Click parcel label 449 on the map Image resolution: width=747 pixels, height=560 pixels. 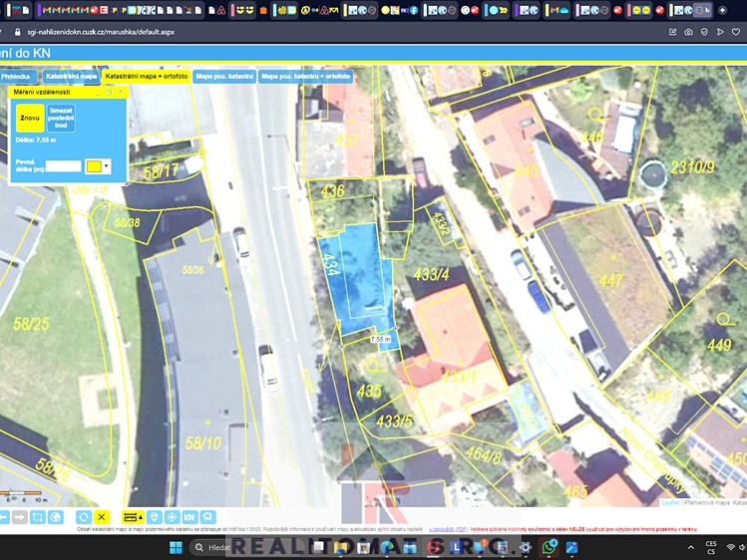(x=719, y=345)
